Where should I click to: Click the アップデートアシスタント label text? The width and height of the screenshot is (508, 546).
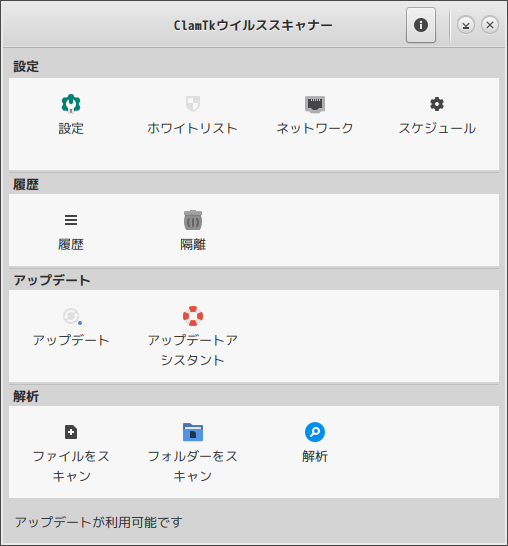[193, 350]
